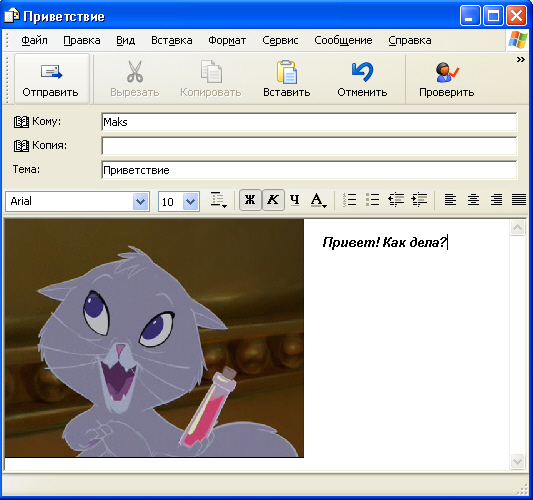Show hidden toolbar buttons chevron
533x500 pixels.
(520, 60)
